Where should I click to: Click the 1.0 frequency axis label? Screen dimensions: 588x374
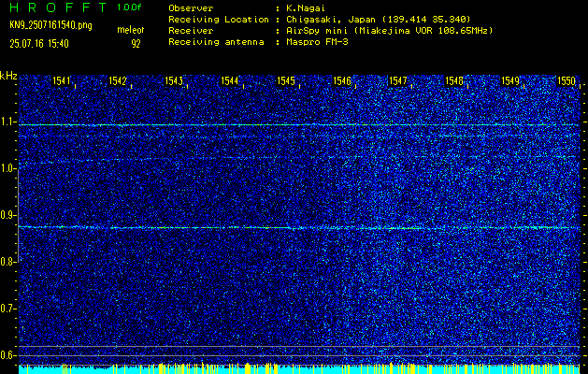pos(7,169)
